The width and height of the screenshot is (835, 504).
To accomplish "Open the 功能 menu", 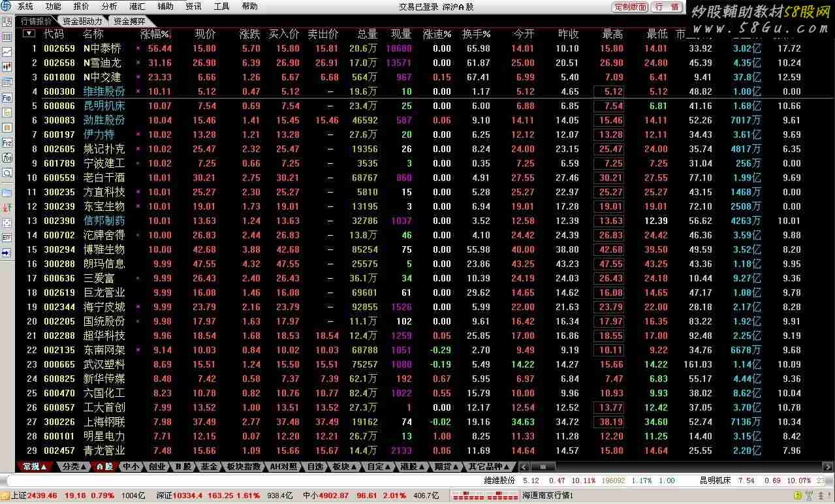I will [x=54, y=7].
